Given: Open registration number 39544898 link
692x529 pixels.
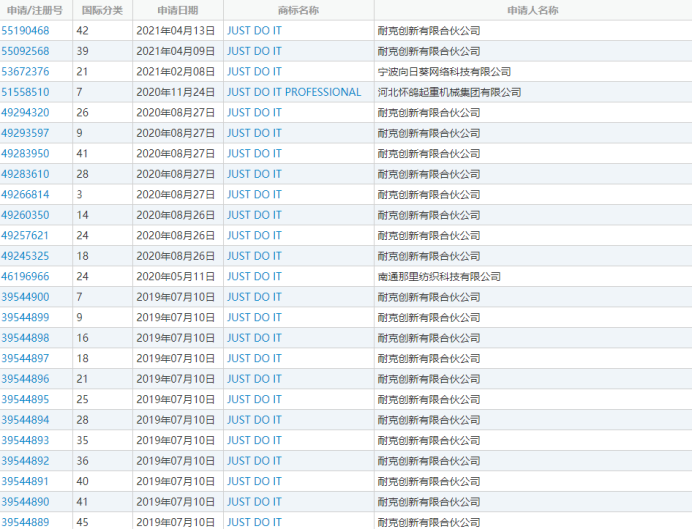Looking at the screenshot, I should click(25, 338).
